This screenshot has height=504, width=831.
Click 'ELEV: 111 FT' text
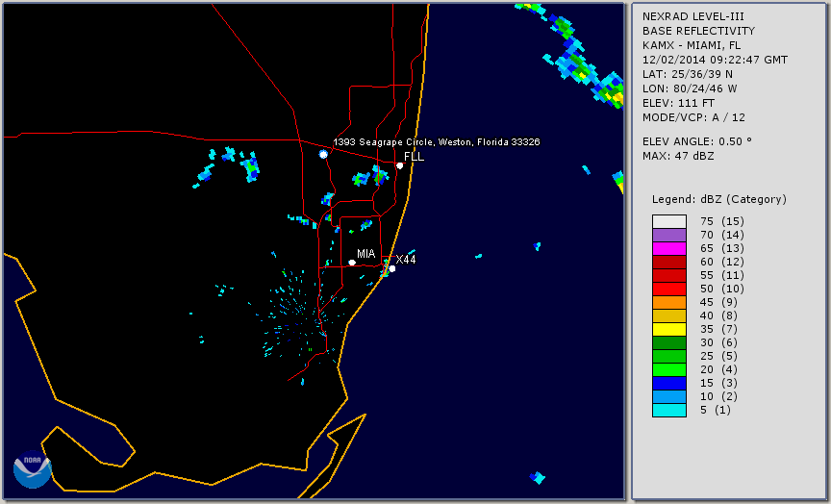(x=678, y=103)
